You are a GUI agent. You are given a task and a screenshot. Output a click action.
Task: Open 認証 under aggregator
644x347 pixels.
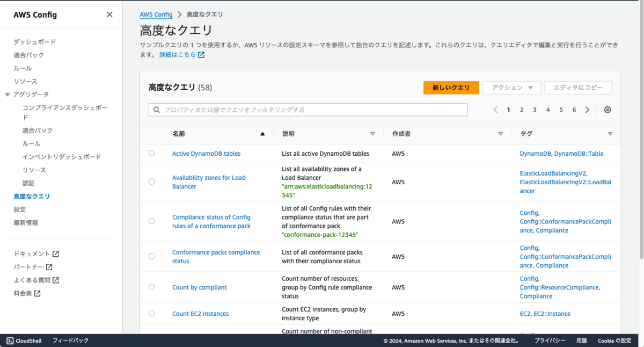28,183
